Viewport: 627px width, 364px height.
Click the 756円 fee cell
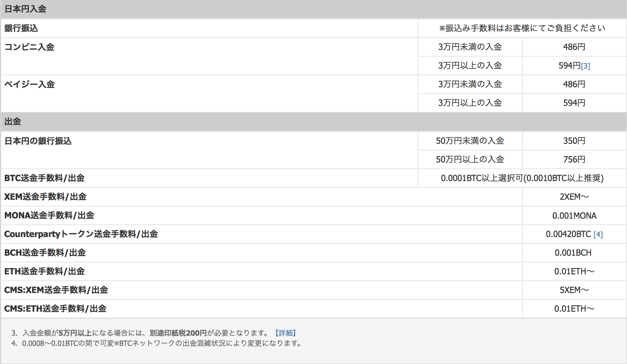[574, 159]
